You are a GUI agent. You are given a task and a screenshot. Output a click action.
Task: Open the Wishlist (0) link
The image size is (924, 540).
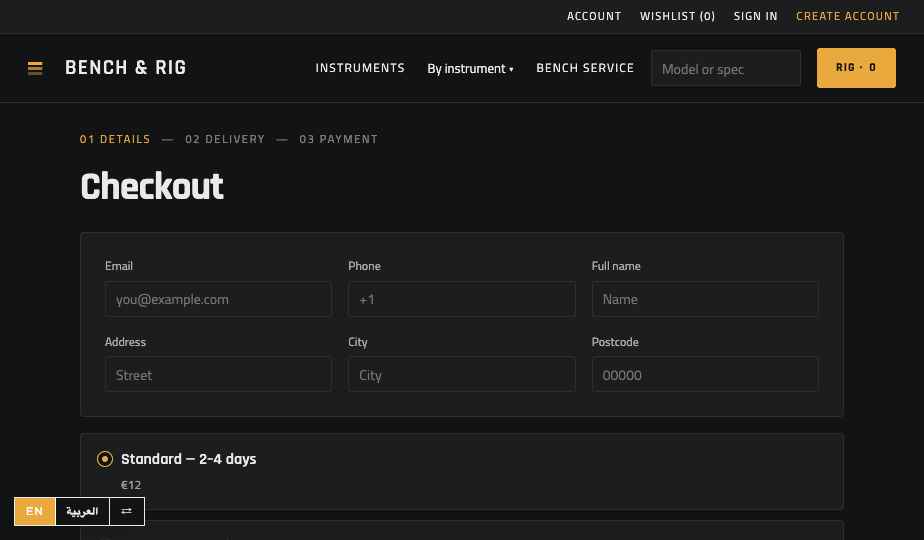click(x=678, y=17)
